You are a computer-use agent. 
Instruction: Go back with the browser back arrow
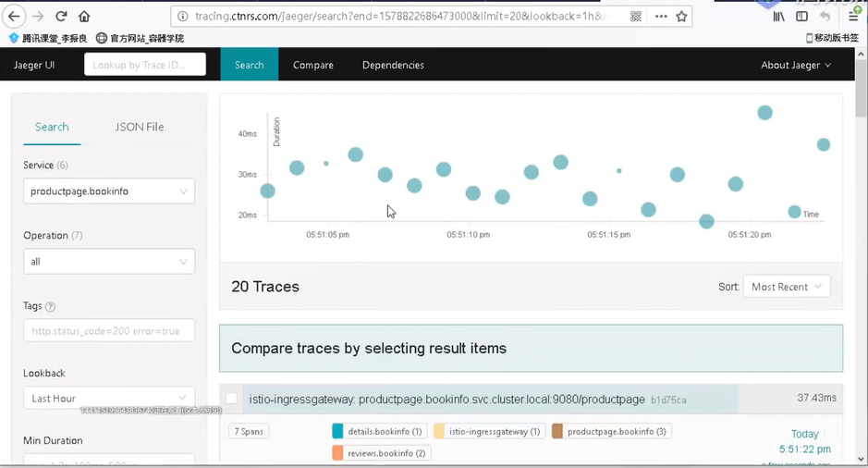(14, 16)
